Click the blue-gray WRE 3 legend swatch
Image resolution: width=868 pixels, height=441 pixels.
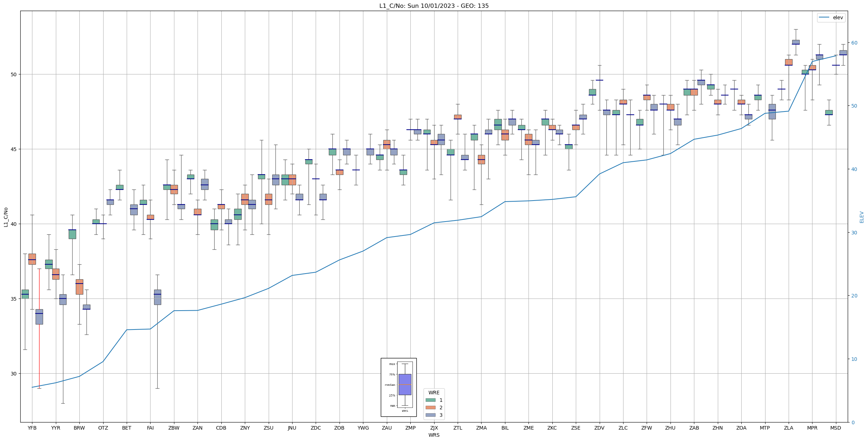430,415
